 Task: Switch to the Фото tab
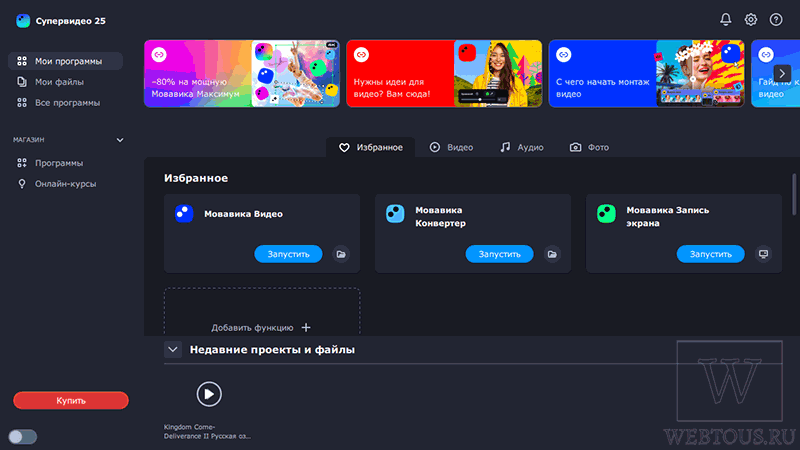(x=589, y=147)
